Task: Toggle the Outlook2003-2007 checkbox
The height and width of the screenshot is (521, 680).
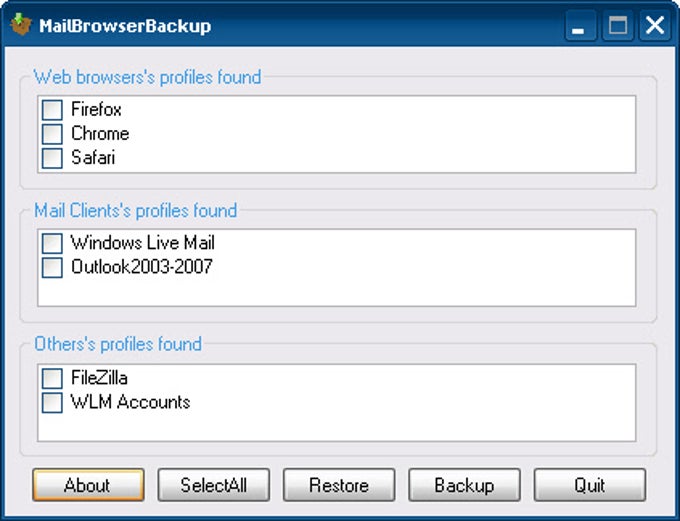Action: pyautogui.click(x=52, y=267)
